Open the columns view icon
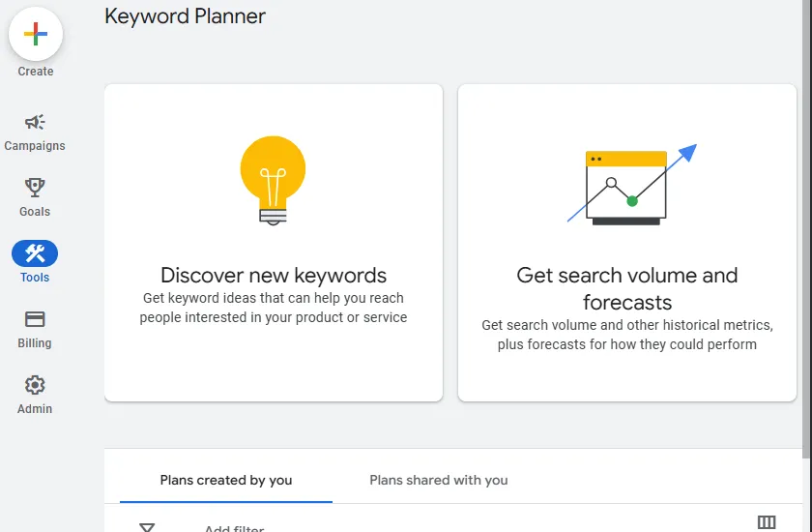Viewport: 812px width, 532px height. 767,522
